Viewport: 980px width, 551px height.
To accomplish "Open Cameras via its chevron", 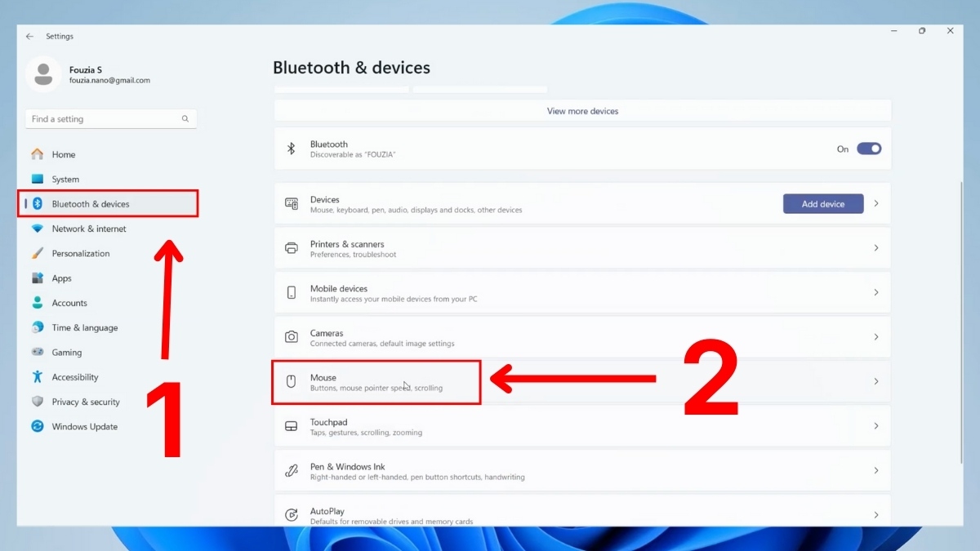I will [x=876, y=337].
